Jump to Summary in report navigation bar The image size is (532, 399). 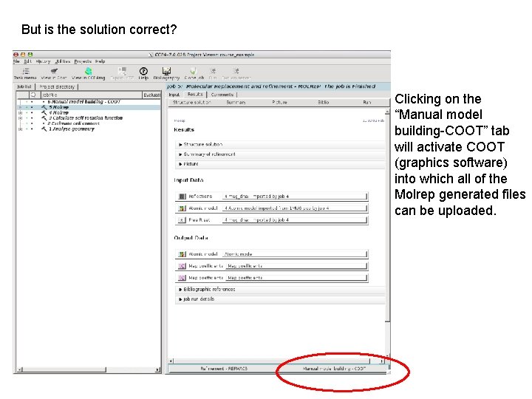click(x=236, y=102)
